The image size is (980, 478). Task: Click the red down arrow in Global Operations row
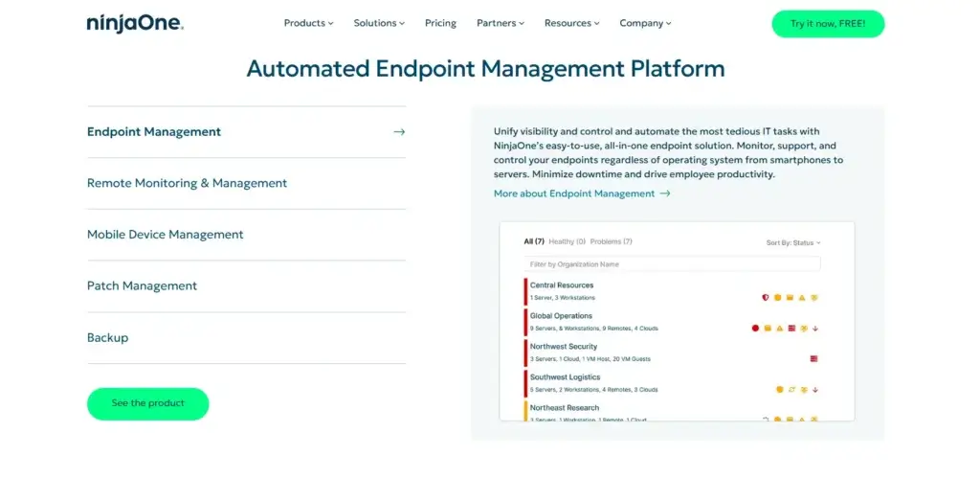[x=815, y=329]
